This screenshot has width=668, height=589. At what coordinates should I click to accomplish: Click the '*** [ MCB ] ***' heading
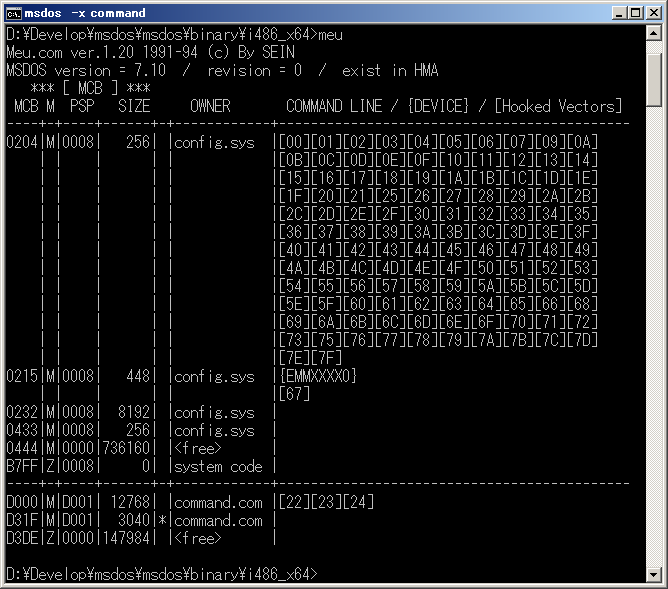pyautogui.click(x=90, y=88)
